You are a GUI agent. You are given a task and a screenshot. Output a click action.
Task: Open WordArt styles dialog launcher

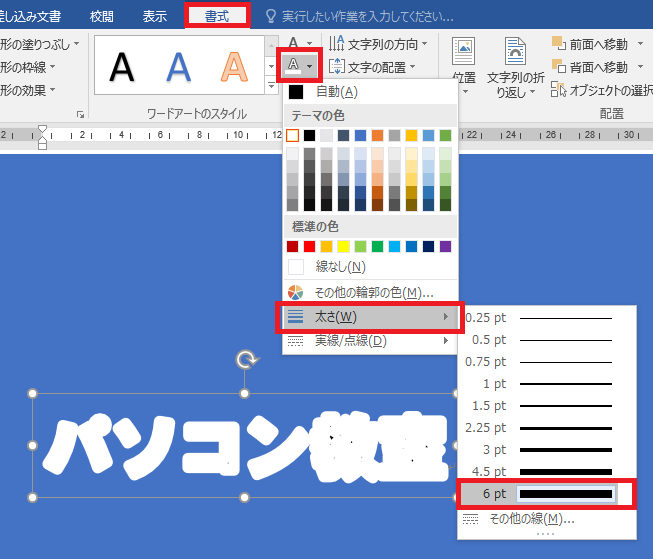(x=81, y=115)
